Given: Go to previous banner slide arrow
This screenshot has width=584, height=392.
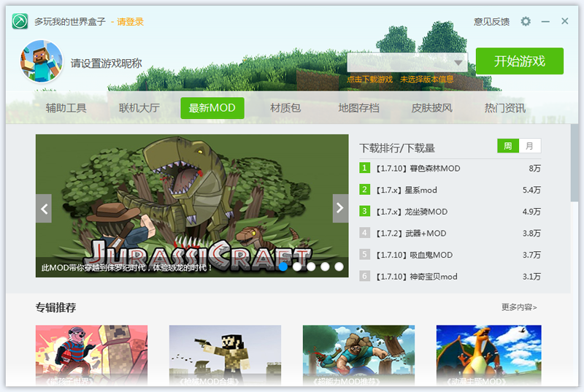Looking at the screenshot, I should click(x=44, y=209).
